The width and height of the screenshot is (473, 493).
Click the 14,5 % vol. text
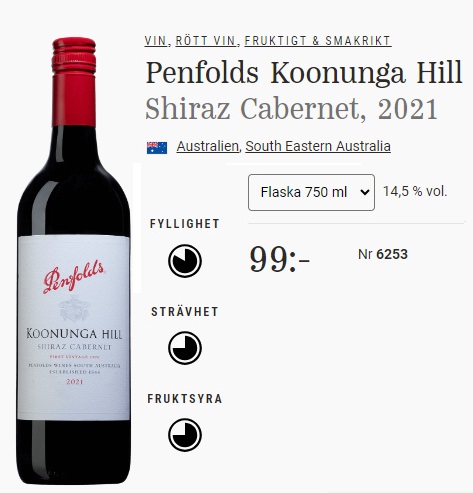pos(415,191)
